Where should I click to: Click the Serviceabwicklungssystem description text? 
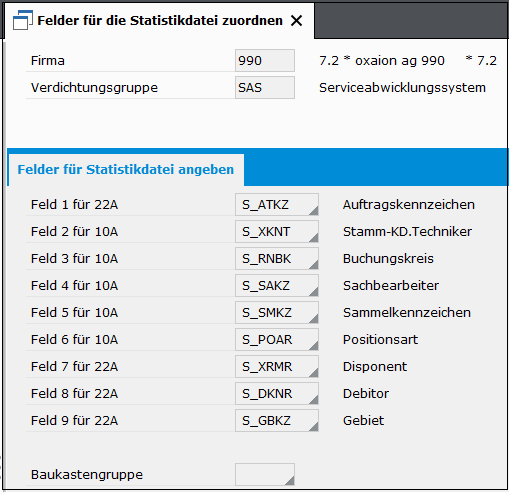402,88
